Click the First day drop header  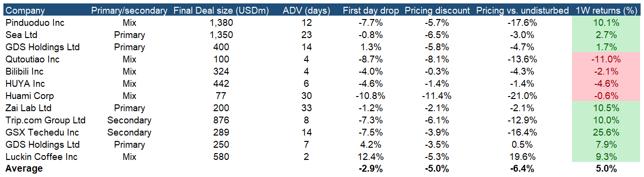[x=371, y=10]
